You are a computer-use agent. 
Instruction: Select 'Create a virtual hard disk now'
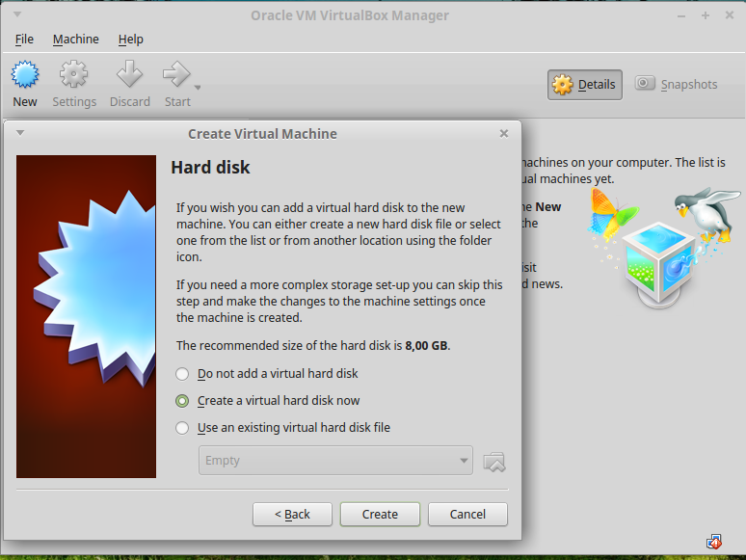[268, 401]
